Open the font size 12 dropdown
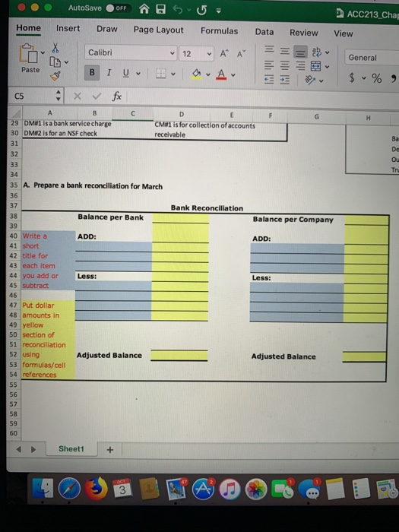 pos(196,54)
